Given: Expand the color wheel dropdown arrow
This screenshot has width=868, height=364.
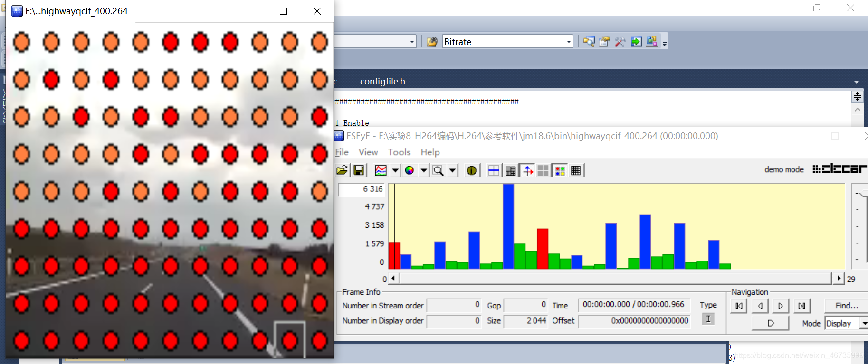Looking at the screenshot, I should click(424, 170).
